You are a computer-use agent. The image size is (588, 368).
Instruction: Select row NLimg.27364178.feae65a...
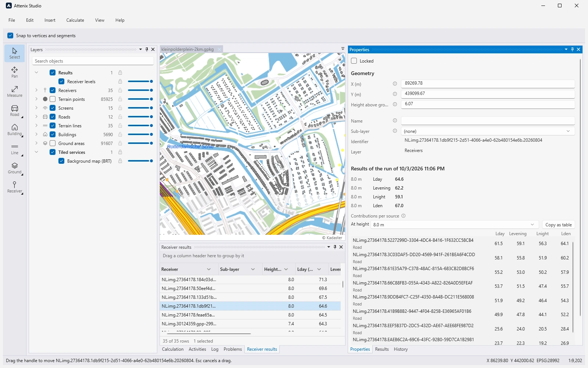tap(250, 315)
